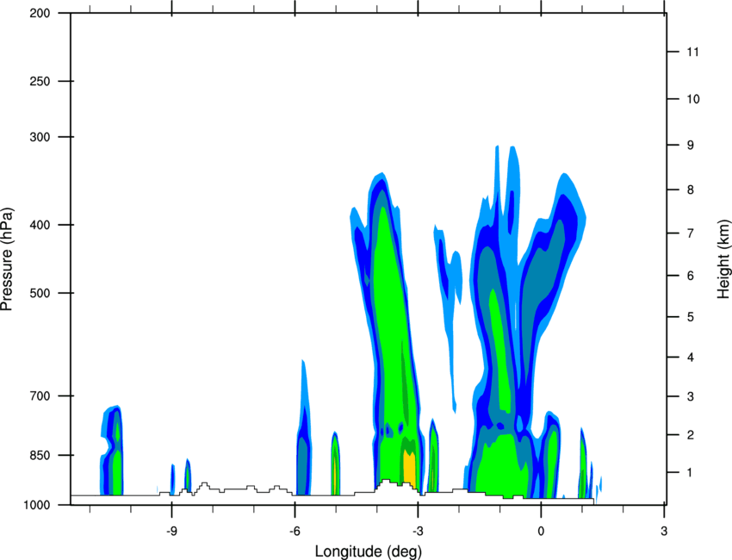Image resolution: width=732 pixels, height=560 pixels.
Task: Pick the 5 km height tick label
Action: [x=690, y=317]
